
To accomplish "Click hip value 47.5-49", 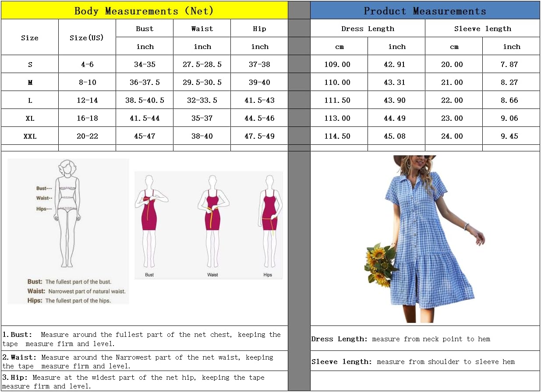I will (x=259, y=136).
